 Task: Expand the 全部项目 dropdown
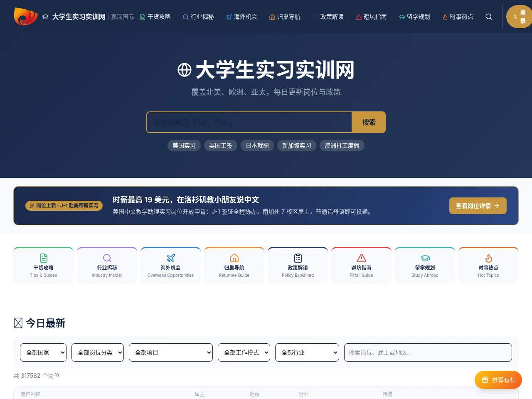click(171, 352)
